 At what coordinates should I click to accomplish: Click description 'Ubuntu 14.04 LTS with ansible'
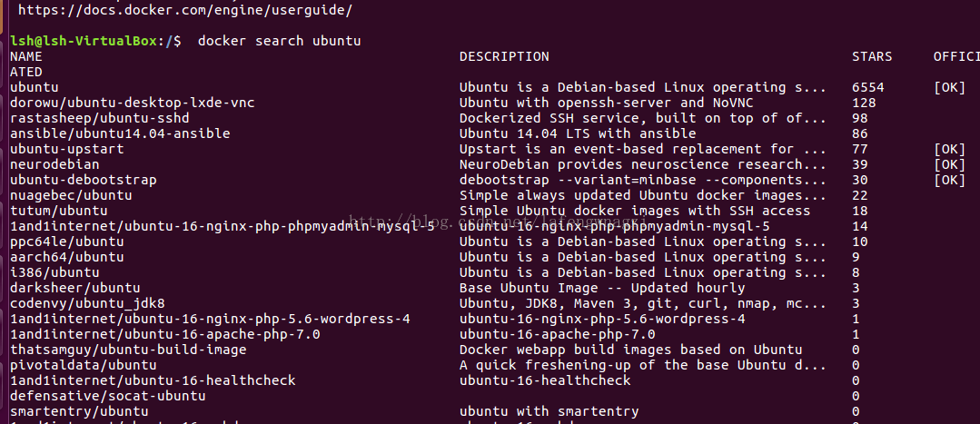click(x=578, y=133)
